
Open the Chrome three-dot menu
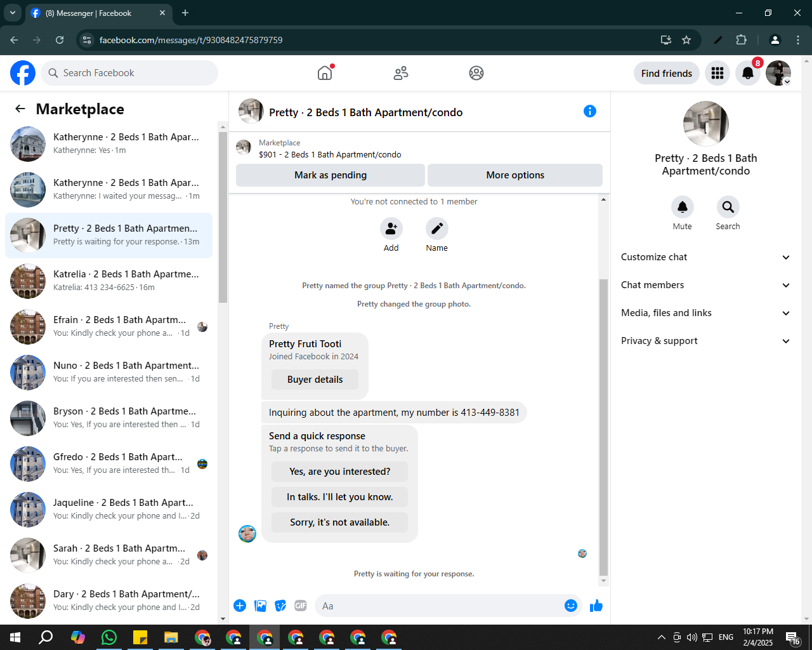coord(798,40)
